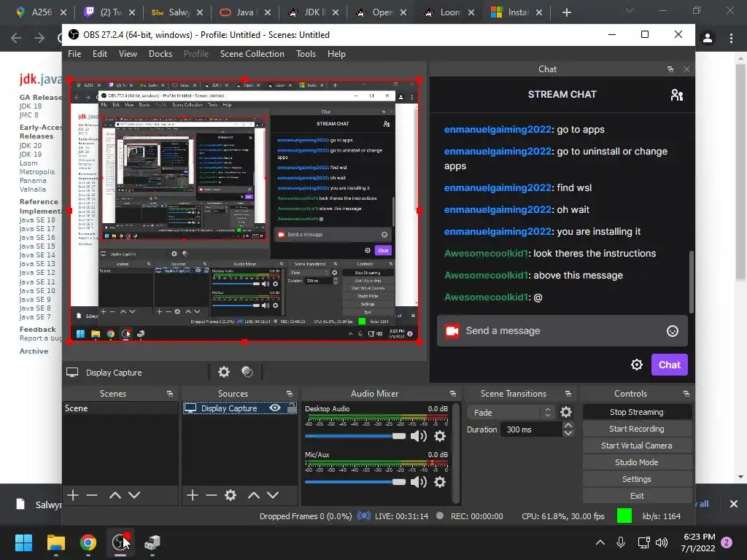The width and height of the screenshot is (747, 560).
Task: Enable Studio Mode
Action: coord(636,462)
